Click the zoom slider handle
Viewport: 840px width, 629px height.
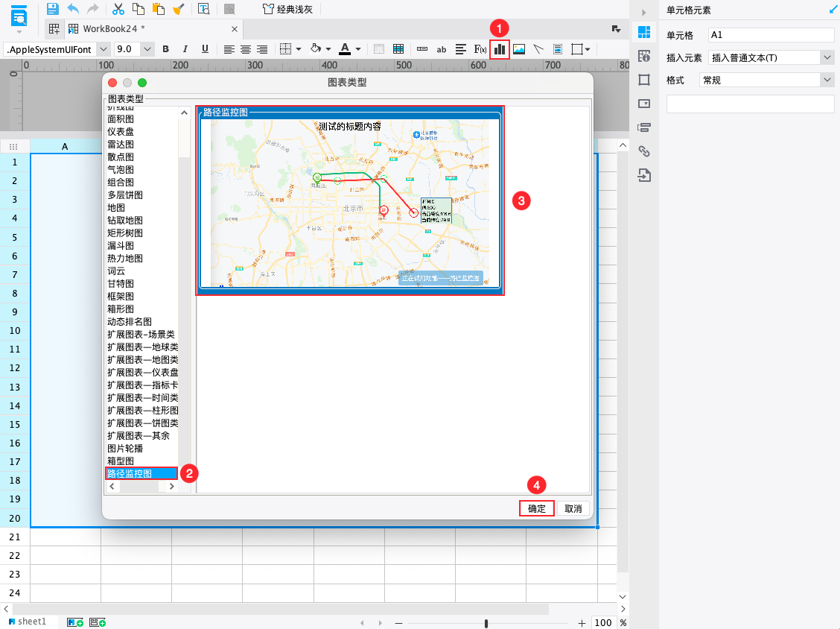pos(486,623)
